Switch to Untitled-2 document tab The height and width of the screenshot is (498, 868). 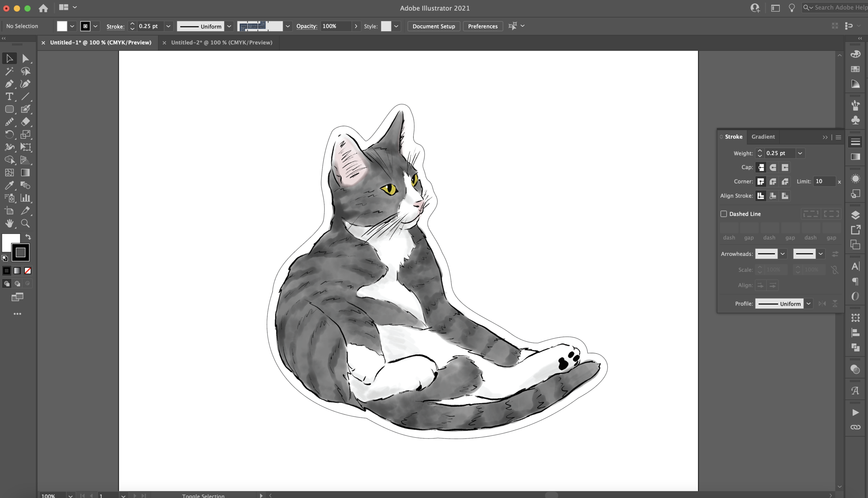click(x=221, y=42)
